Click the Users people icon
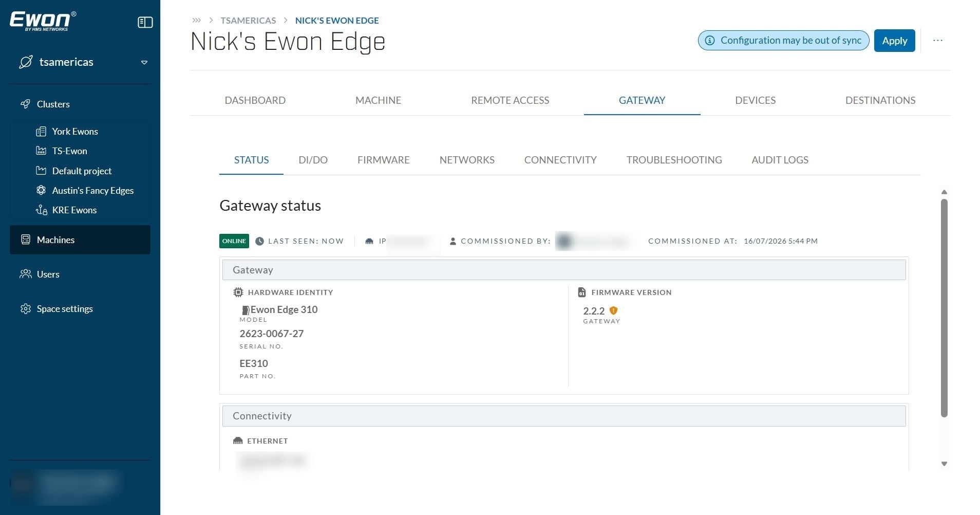 pyautogui.click(x=25, y=274)
